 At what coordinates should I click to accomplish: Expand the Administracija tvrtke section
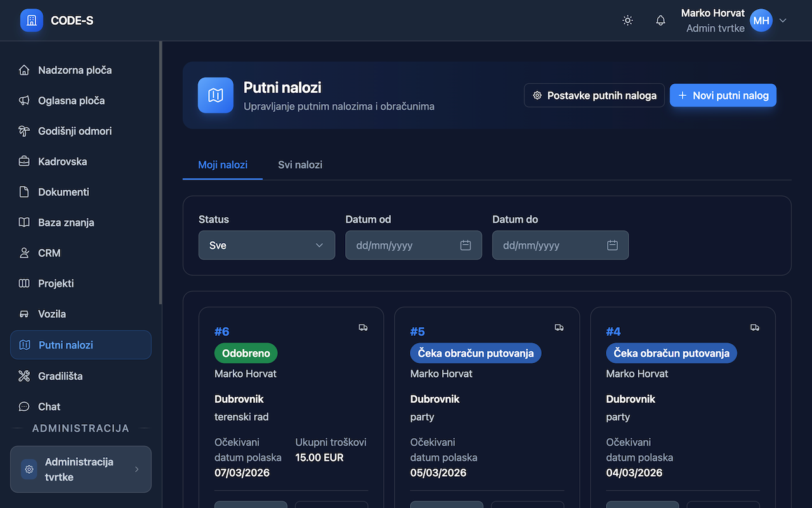pos(81,469)
